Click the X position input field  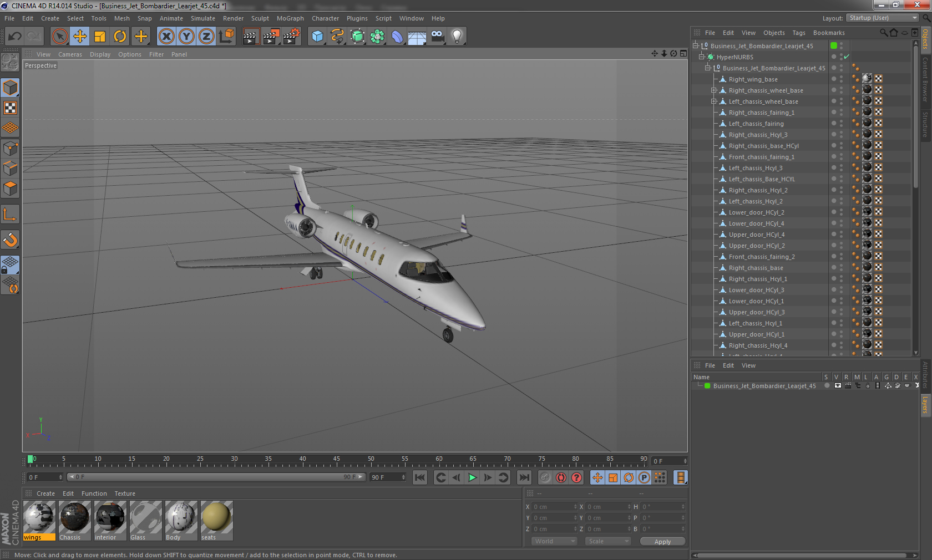point(555,507)
